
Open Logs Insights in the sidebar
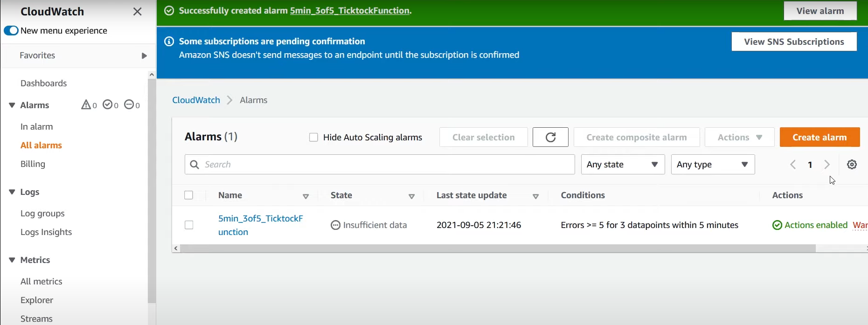coord(46,232)
